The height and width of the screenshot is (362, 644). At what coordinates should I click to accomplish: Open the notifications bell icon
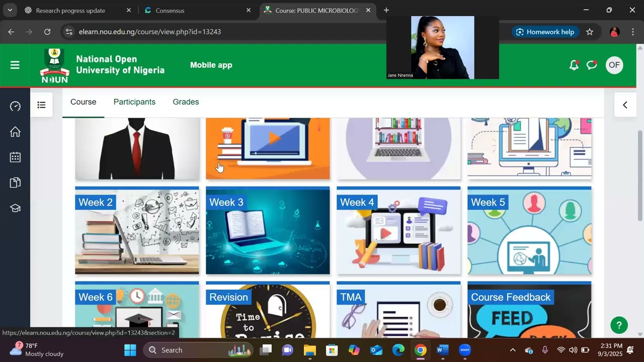574,65
